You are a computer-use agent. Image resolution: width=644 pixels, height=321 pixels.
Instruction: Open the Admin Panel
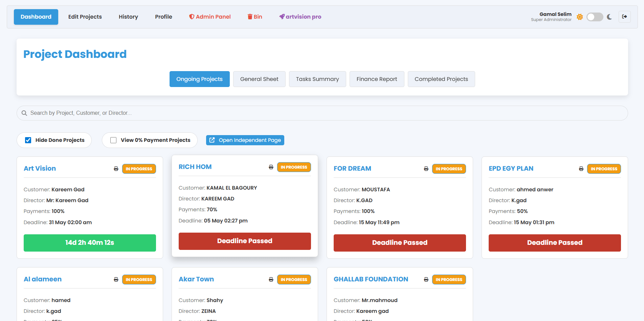pyautogui.click(x=210, y=17)
